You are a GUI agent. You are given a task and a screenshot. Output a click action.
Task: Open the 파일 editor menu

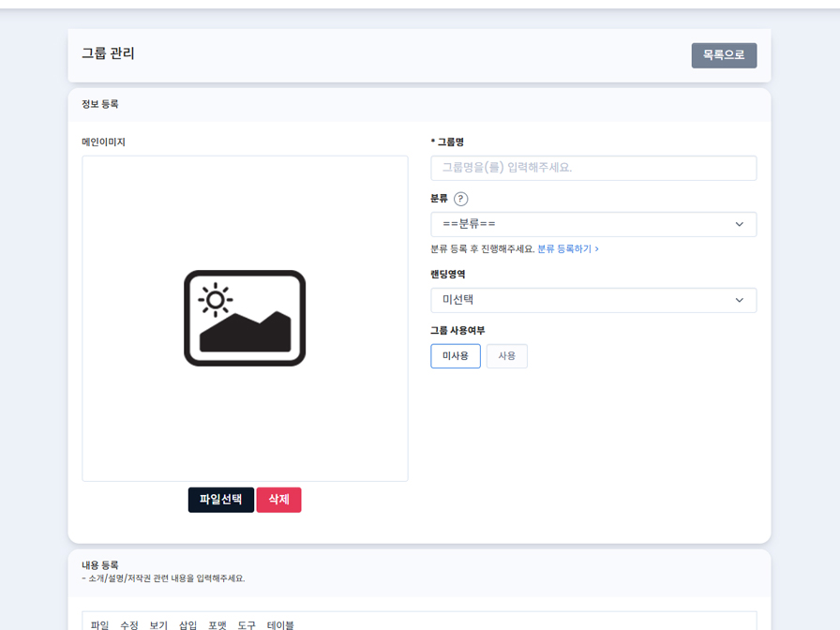(x=99, y=624)
